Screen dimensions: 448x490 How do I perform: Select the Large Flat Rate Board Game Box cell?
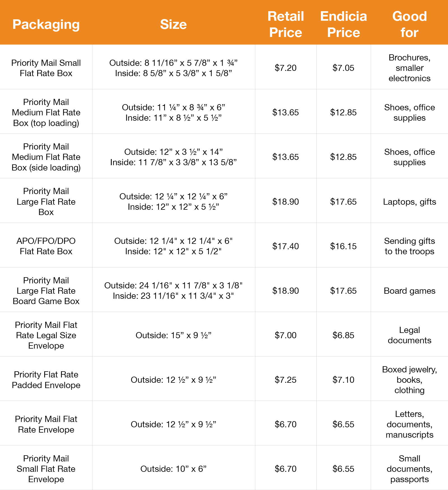coord(46,291)
